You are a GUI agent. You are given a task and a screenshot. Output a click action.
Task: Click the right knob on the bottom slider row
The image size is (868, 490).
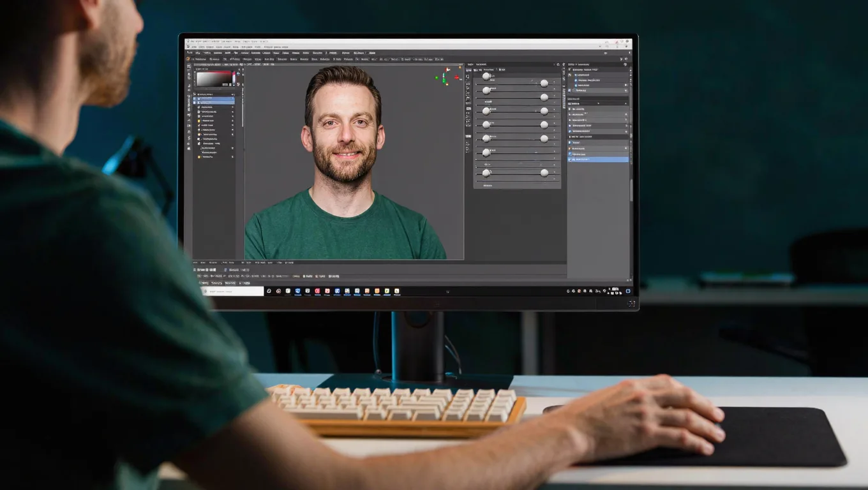pyautogui.click(x=544, y=173)
